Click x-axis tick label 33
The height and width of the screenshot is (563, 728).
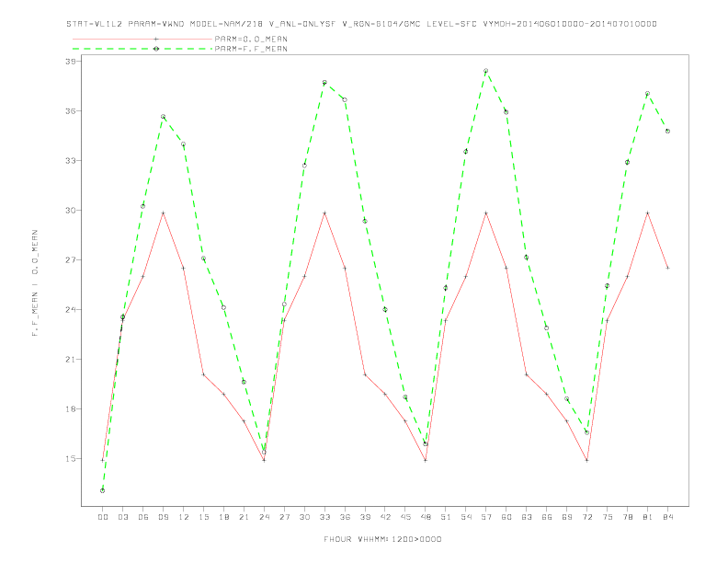pyautogui.click(x=324, y=517)
